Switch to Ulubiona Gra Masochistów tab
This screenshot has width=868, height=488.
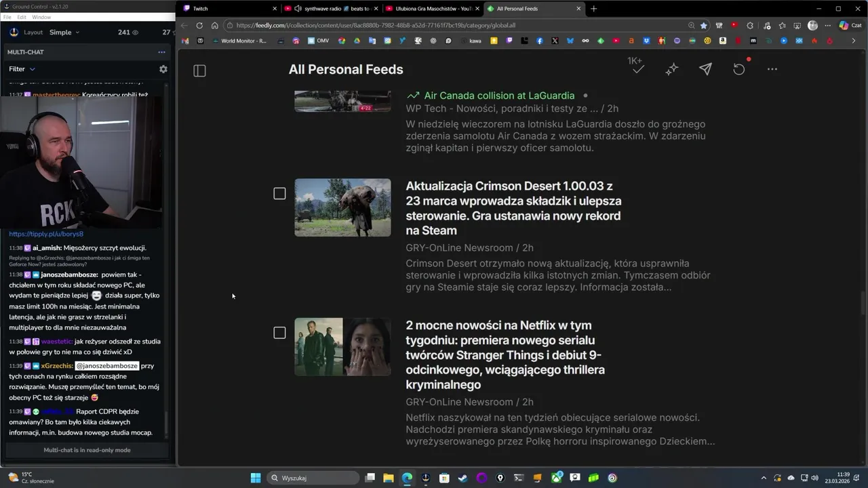tap(432, 9)
